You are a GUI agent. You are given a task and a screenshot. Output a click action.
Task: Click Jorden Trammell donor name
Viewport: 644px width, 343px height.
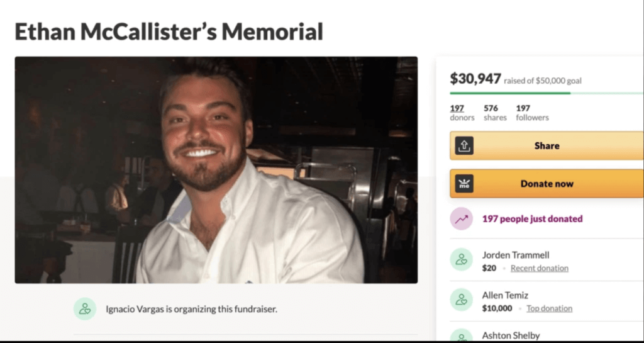(x=516, y=255)
